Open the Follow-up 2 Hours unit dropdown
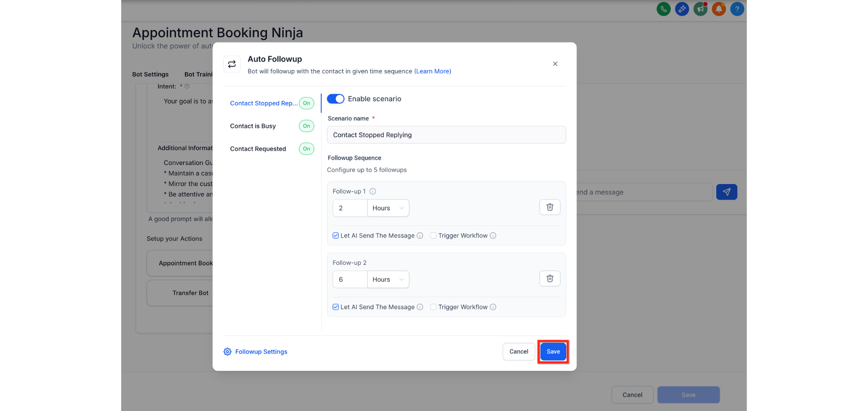Image resolution: width=868 pixels, height=411 pixels. tap(388, 279)
